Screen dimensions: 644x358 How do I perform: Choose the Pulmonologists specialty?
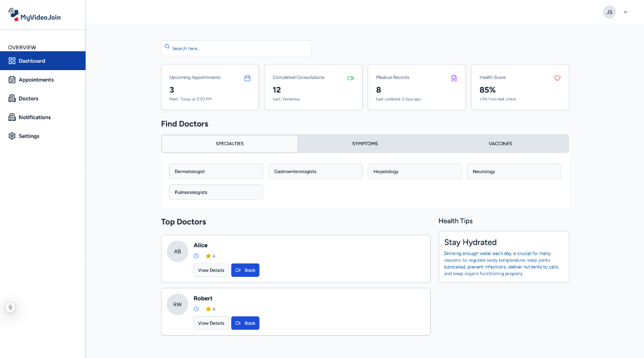[216, 192]
